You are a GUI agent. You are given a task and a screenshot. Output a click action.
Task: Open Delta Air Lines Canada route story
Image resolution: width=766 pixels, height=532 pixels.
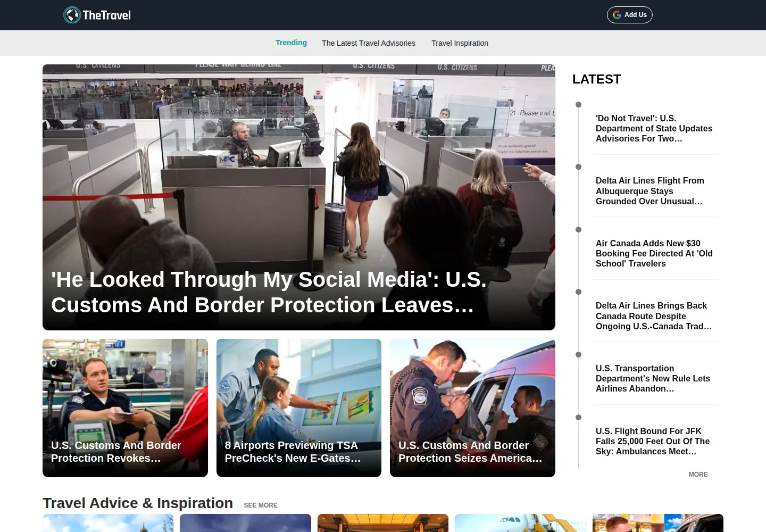click(x=654, y=316)
